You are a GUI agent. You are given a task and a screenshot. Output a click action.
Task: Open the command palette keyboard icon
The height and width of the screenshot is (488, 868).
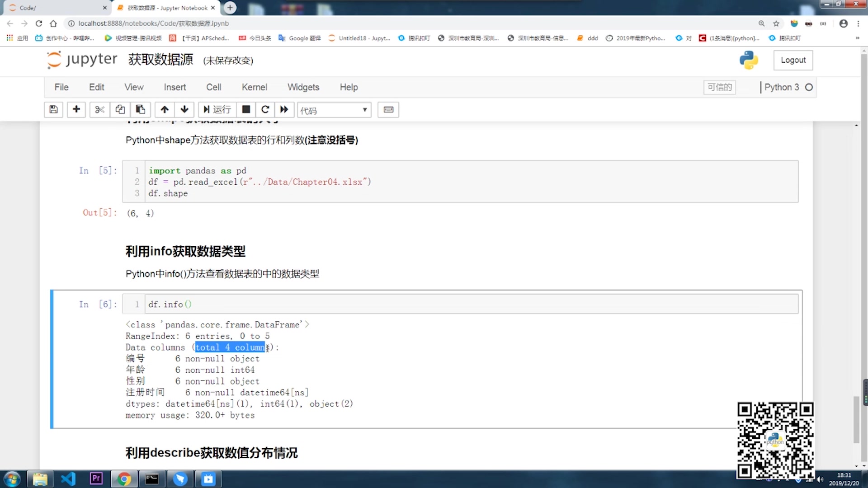click(388, 109)
